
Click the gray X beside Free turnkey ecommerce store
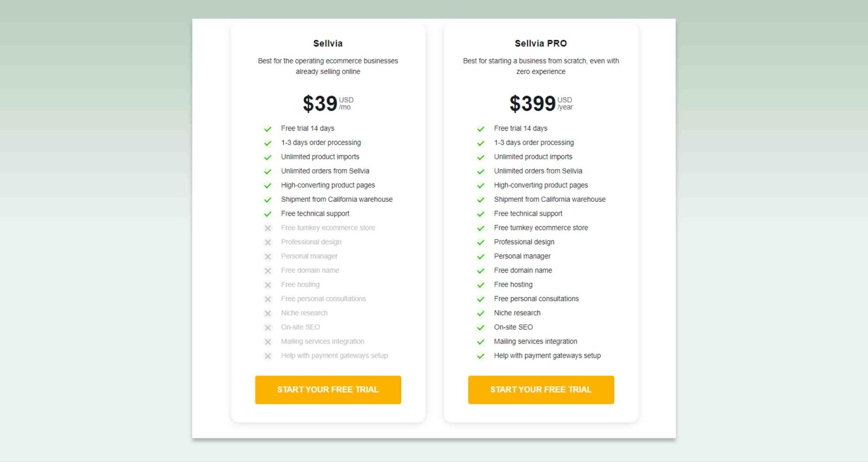point(267,228)
